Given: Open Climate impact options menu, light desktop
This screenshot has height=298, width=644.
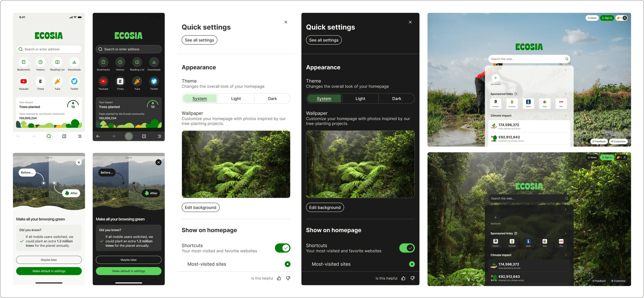Looking at the screenshot, I should pos(566,116).
